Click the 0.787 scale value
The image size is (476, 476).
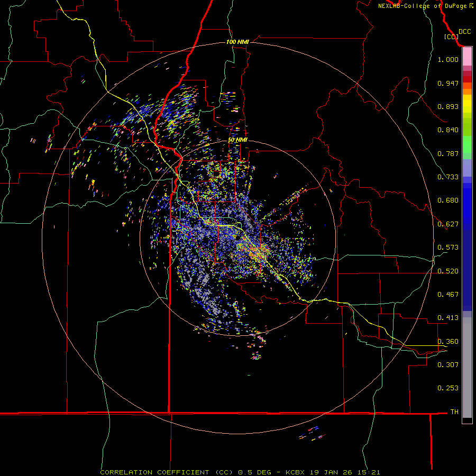[x=448, y=153]
